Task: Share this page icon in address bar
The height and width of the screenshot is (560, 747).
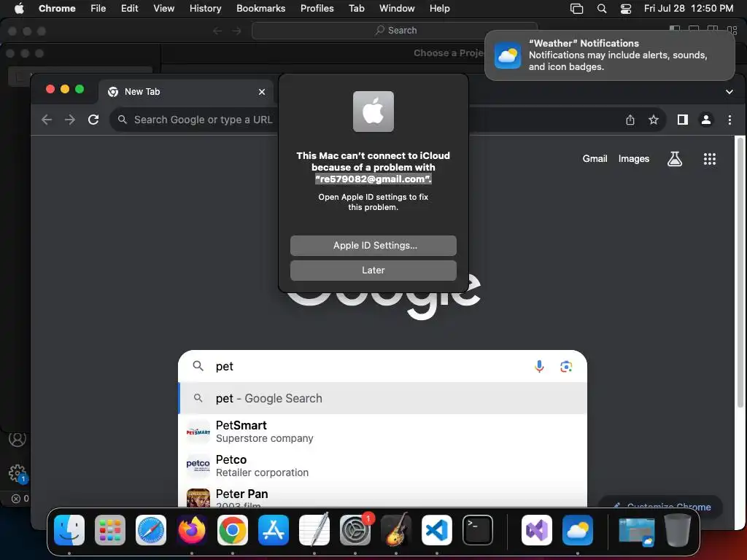Action: click(630, 120)
